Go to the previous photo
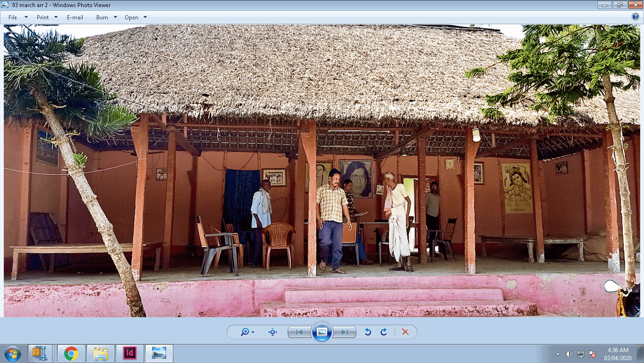 point(299,332)
